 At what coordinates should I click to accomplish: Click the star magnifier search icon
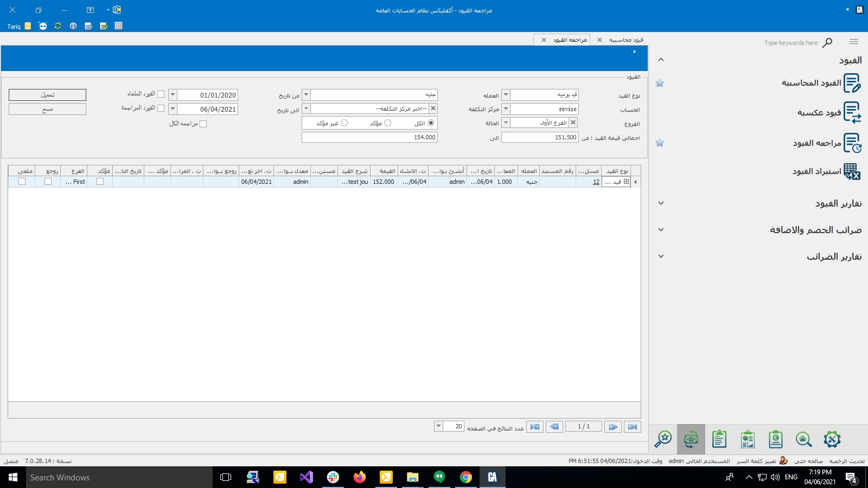coord(662,439)
